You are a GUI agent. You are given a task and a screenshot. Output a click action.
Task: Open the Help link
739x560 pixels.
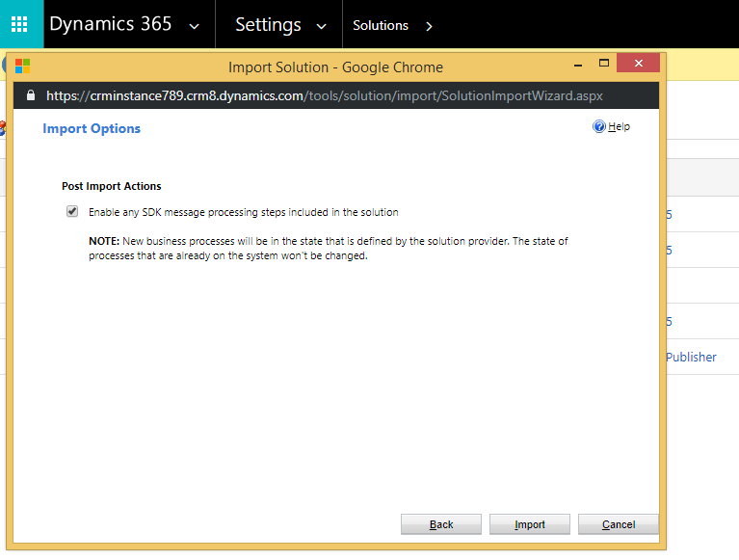tap(619, 126)
